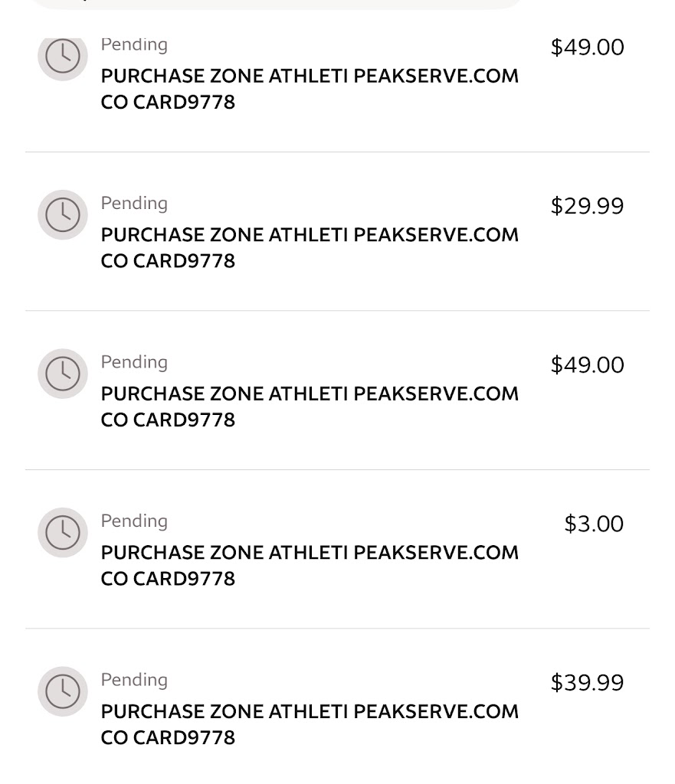The image size is (675, 784).
Task: View purchase description of $49.00 charge above $29.99
Action: click(310, 89)
